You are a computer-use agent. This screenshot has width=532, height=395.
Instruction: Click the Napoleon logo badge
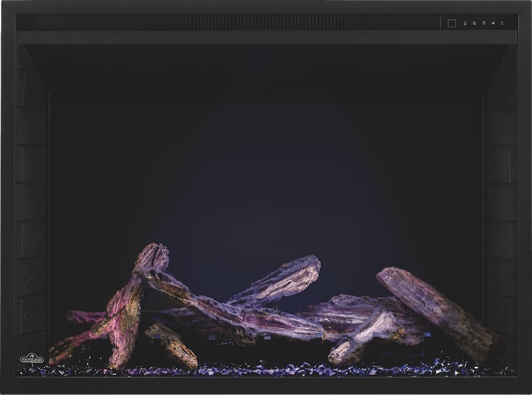point(31,359)
